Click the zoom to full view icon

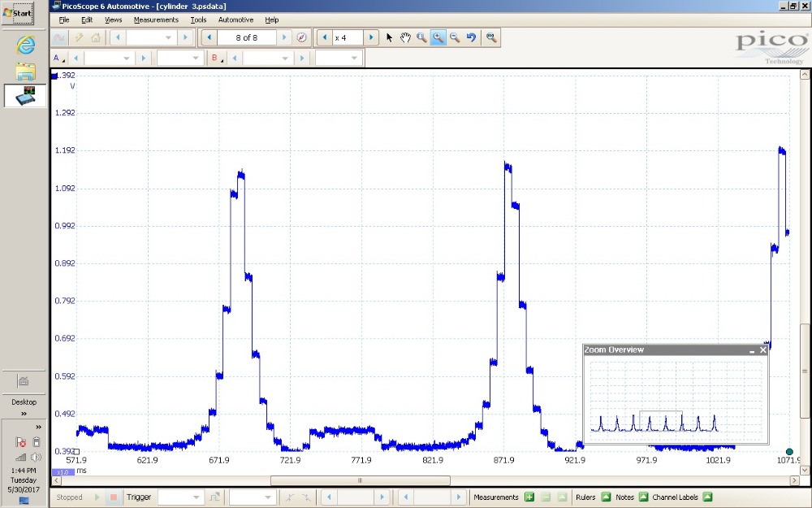[491, 38]
